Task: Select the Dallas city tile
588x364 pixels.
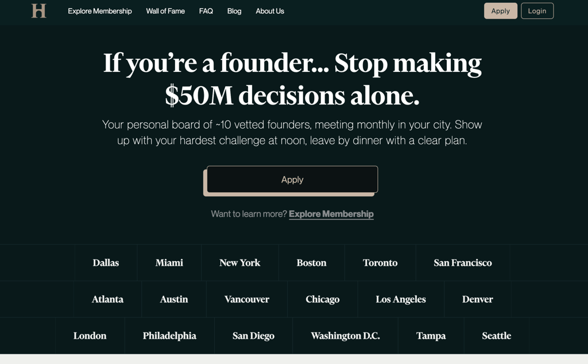Action: pyautogui.click(x=106, y=262)
